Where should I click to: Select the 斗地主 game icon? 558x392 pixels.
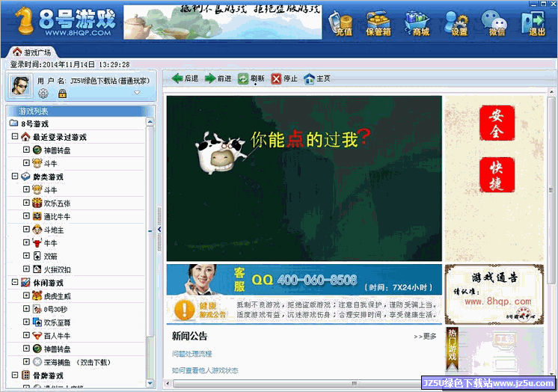37,230
